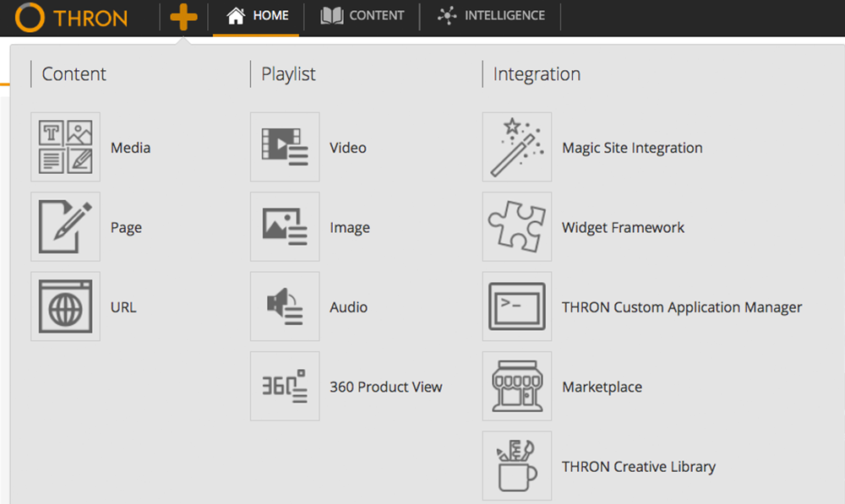Image resolution: width=845 pixels, height=504 pixels.
Task: Click the Media label
Action: coord(130,148)
